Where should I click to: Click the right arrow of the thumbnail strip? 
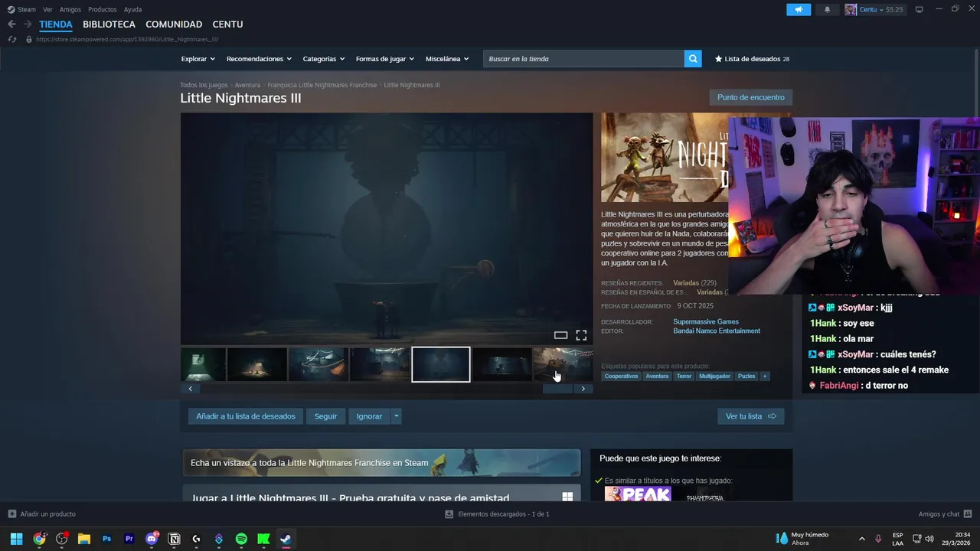coord(583,389)
